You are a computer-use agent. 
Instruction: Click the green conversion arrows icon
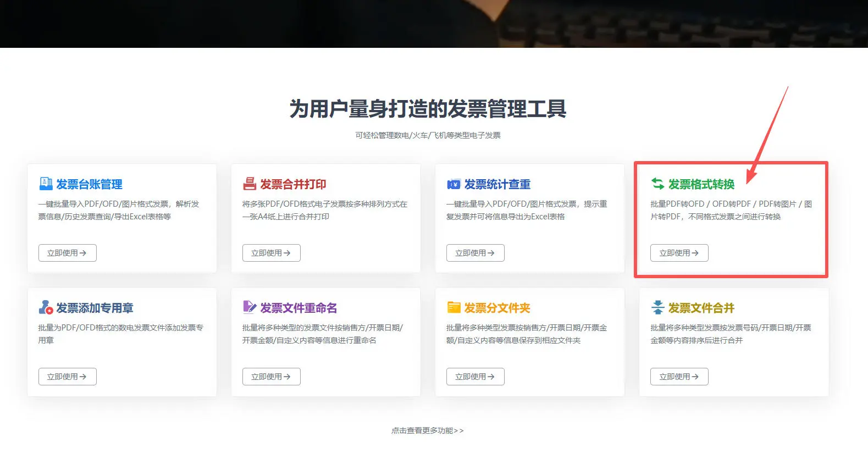point(657,184)
